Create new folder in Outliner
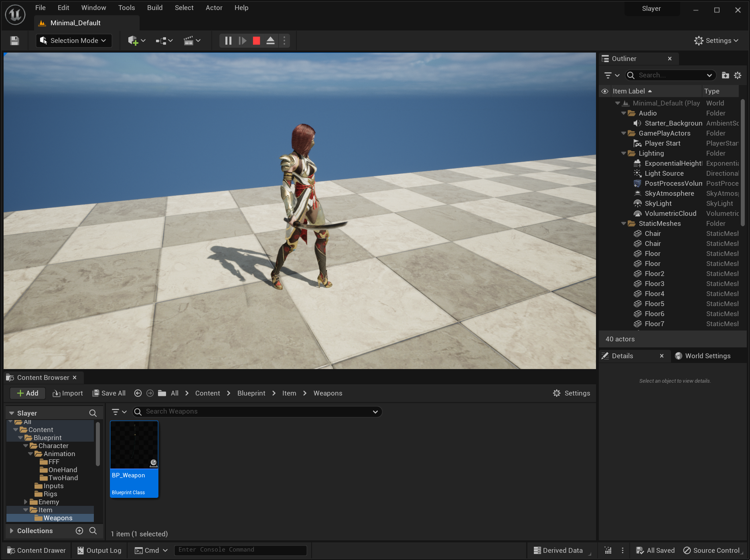Image resolution: width=750 pixels, height=560 pixels. 725,75
